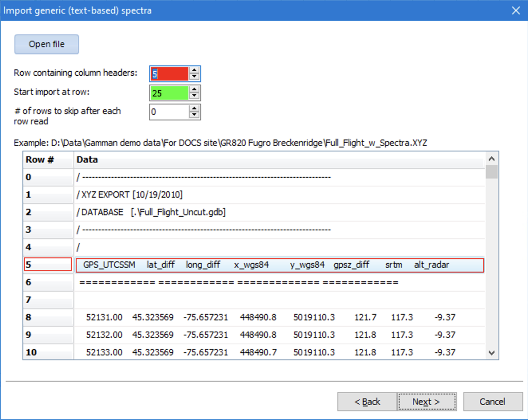
Task: Increase rows to skip after each read
Action: 194,108
